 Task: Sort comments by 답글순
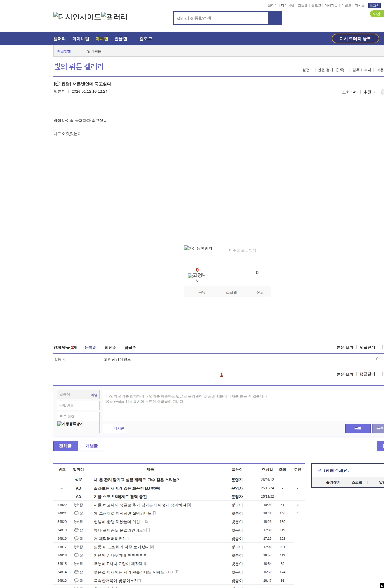tap(130, 348)
